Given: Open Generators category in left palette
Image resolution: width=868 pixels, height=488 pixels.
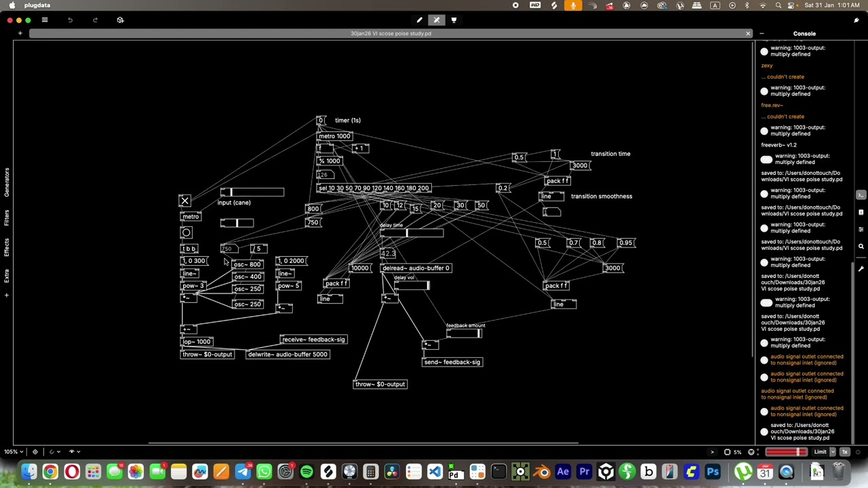Looking at the screenshot, I should click(7, 183).
